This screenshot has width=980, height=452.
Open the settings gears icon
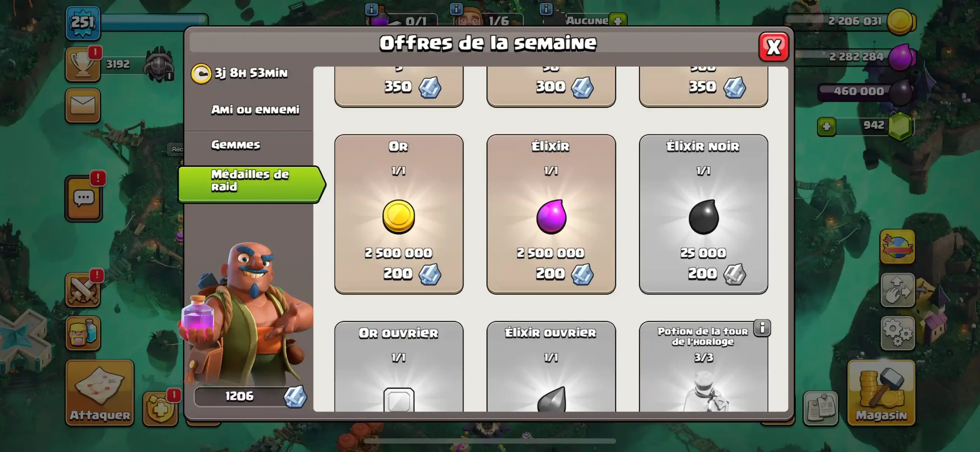[x=898, y=333]
